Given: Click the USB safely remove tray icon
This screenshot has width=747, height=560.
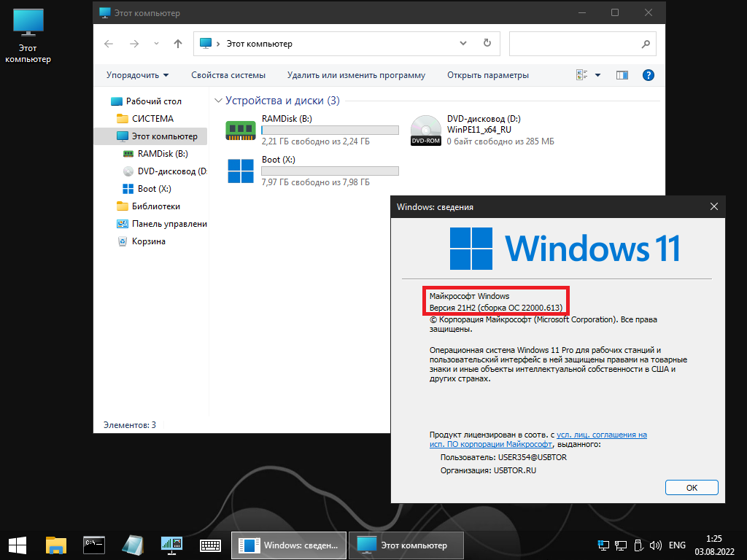Looking at the screenshot, I should (x=638, y=545).
